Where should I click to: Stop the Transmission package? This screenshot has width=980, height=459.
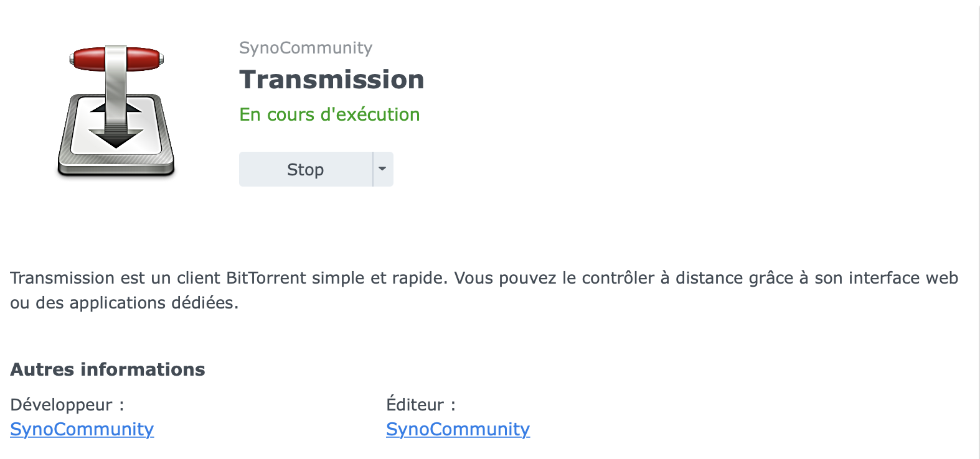click(x=305, y=169)
